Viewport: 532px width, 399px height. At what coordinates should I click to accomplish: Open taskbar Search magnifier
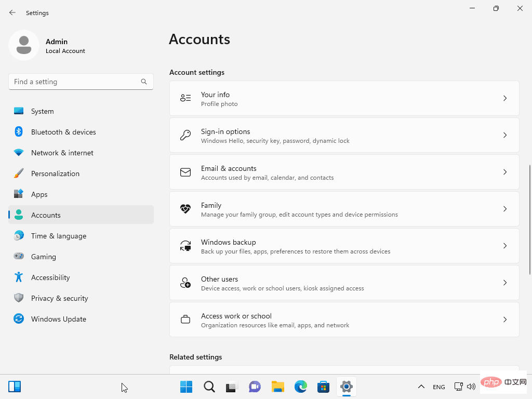coord(209,387)
